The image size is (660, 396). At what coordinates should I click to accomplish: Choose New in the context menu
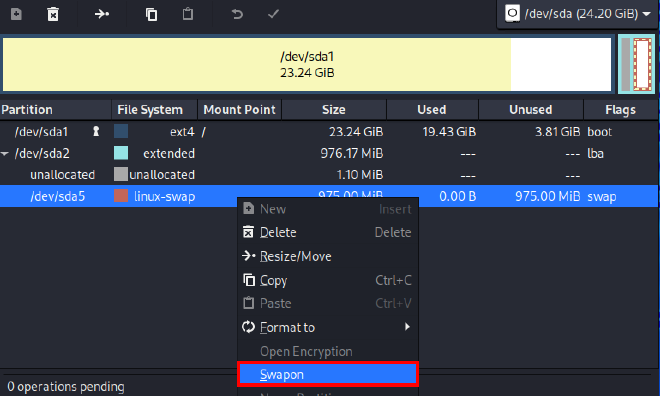tap(328, 209)
